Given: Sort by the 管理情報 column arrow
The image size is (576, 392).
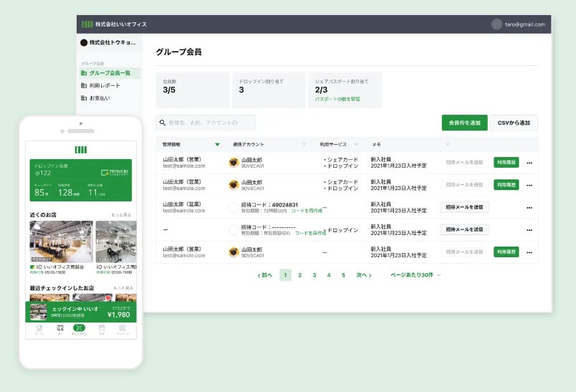Looking at the screenshot, I should 217,144.
